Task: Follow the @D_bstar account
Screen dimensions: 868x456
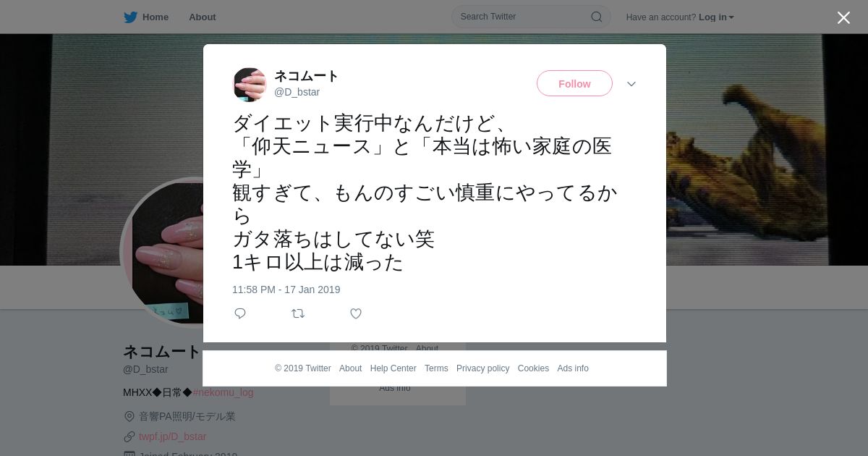Action: (x=574, y=83)
